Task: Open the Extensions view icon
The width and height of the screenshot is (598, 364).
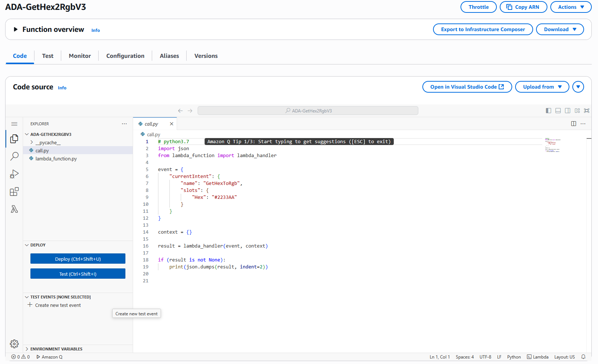Action: [x=14, y=192]
